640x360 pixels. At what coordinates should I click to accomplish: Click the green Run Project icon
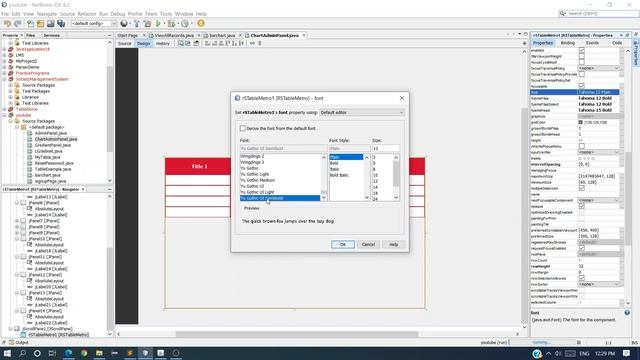tap(158, 24)
